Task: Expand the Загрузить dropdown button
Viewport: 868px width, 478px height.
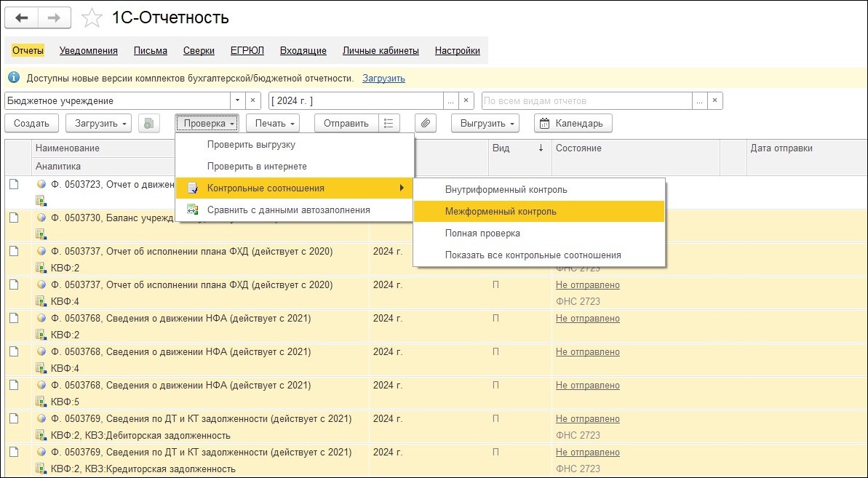Action: (98, 123)
